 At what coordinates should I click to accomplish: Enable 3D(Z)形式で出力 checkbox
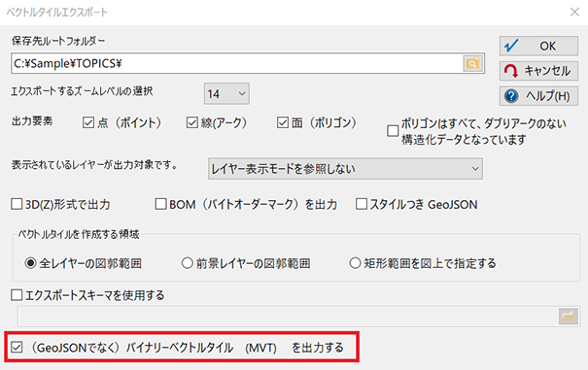[x=17, y=204]
